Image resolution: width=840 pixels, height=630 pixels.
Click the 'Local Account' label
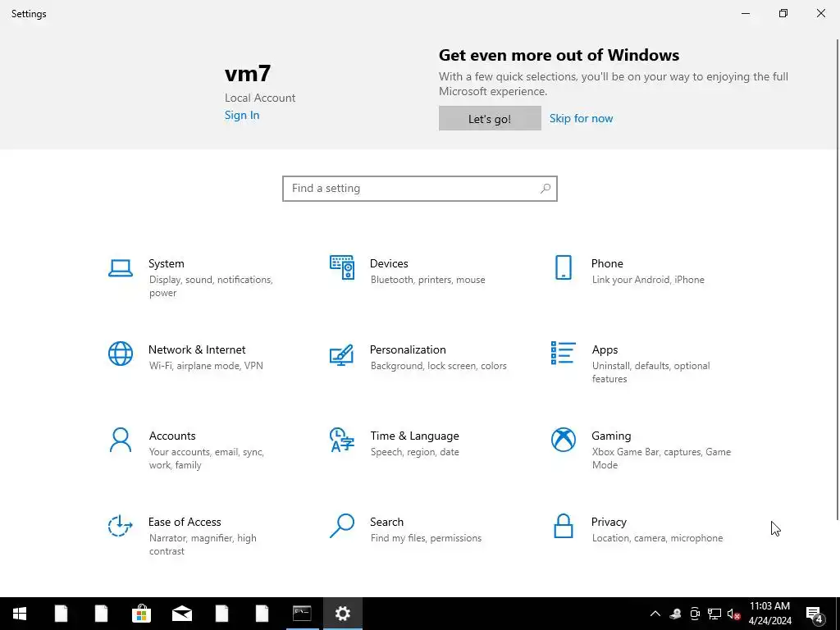pyautogui.click(x=260, y=98)
